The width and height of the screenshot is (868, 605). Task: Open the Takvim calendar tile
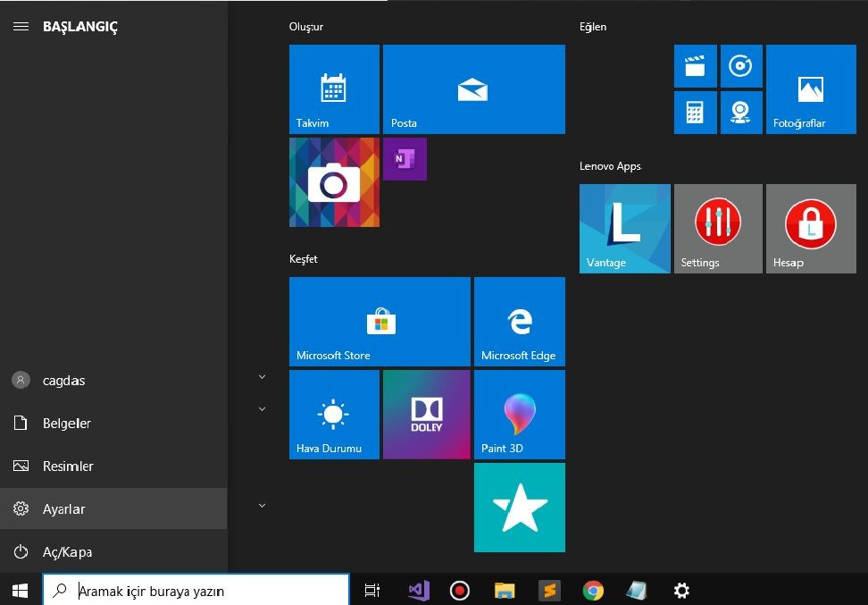[x=334, y=89]
